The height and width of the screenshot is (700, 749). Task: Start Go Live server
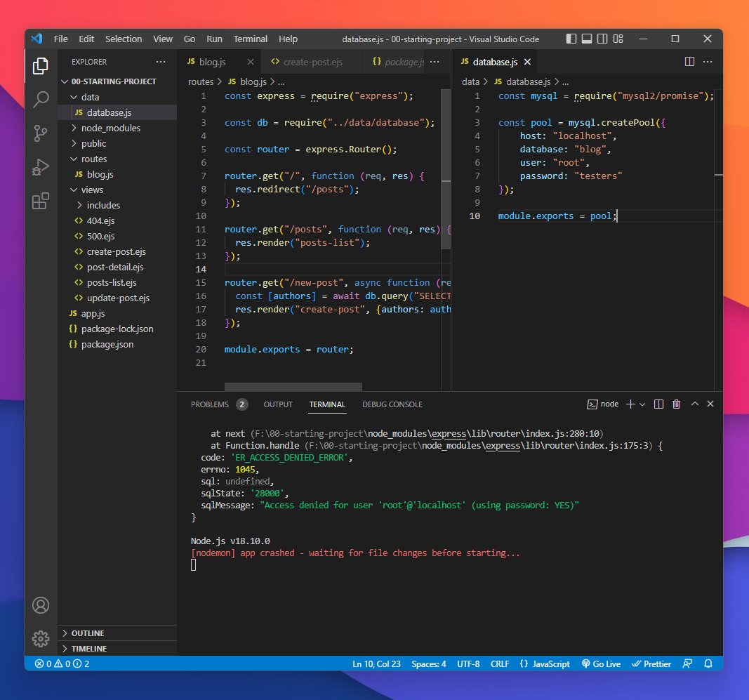(601, 663)
